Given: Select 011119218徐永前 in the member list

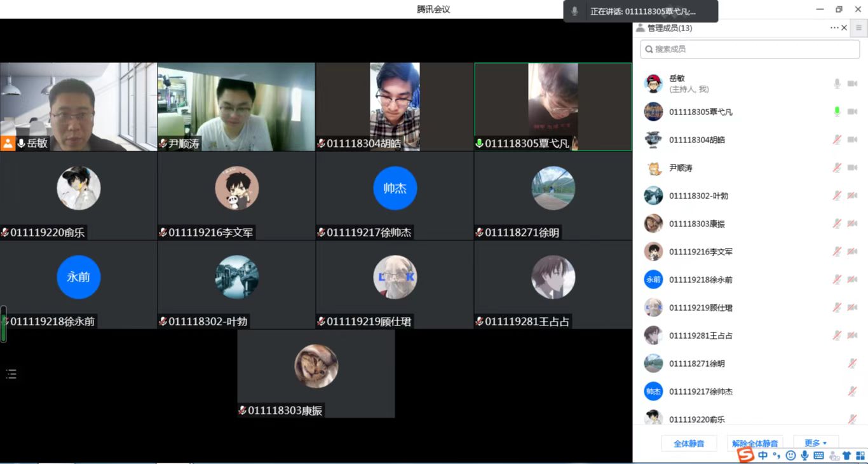Looking at the screenshot, I should click(x=700, y=280).
